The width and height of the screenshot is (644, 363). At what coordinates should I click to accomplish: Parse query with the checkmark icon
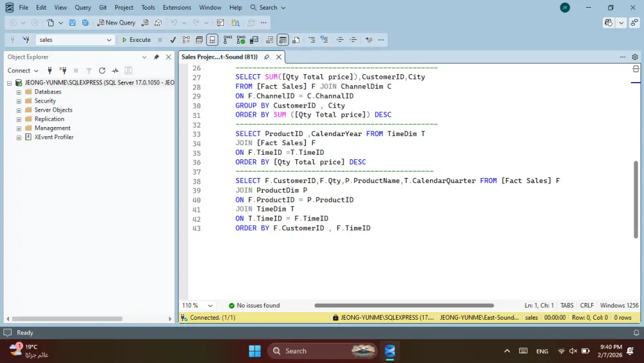(173, 40)
